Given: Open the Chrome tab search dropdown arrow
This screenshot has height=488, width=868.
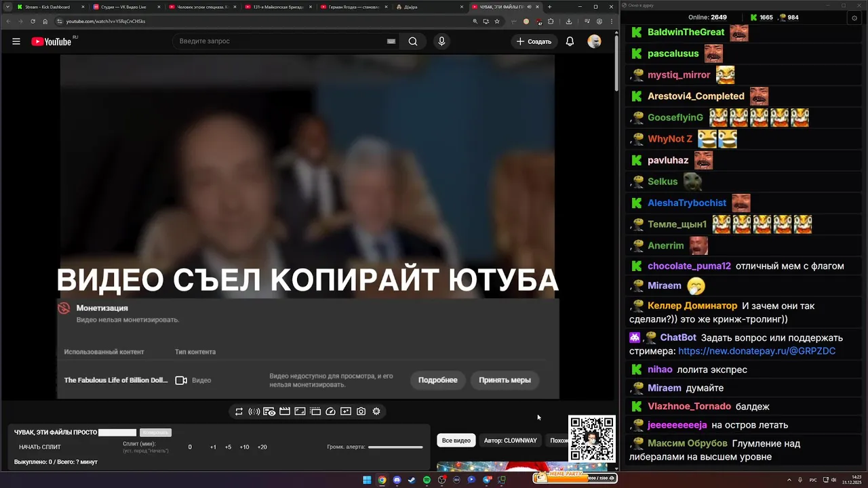Looking at the screenshot, I should click(7, 7).
